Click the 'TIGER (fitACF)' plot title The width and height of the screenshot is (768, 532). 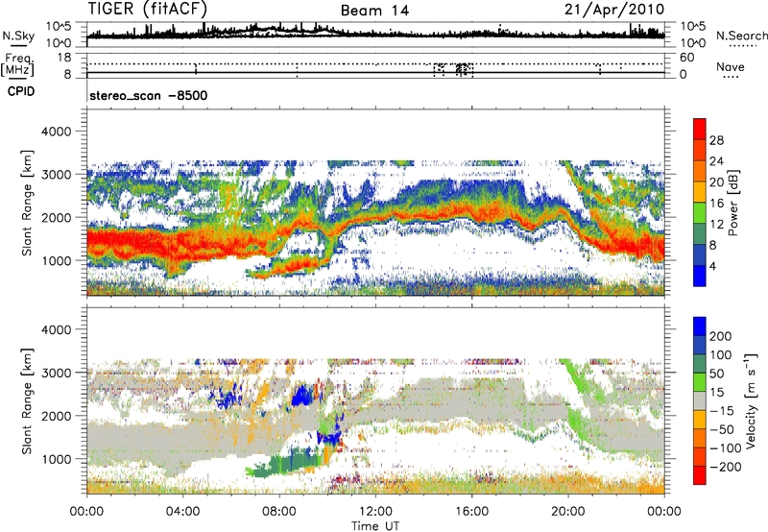click(x=148, y=9)
